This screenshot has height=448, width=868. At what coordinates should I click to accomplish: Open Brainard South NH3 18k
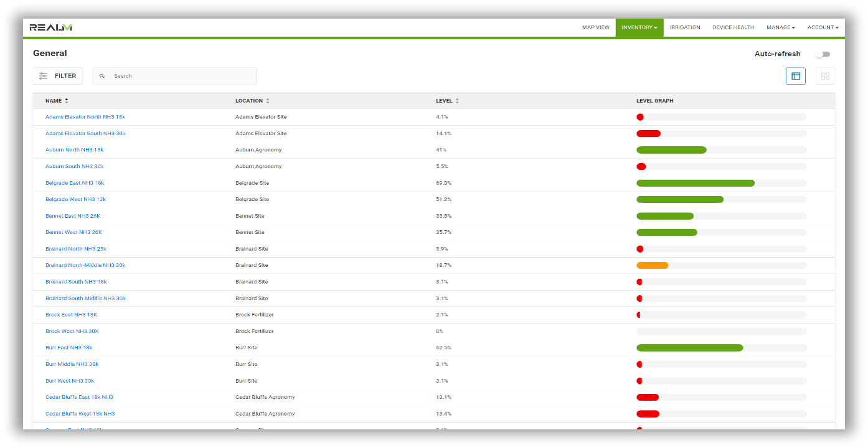click(x=76, y=282)
